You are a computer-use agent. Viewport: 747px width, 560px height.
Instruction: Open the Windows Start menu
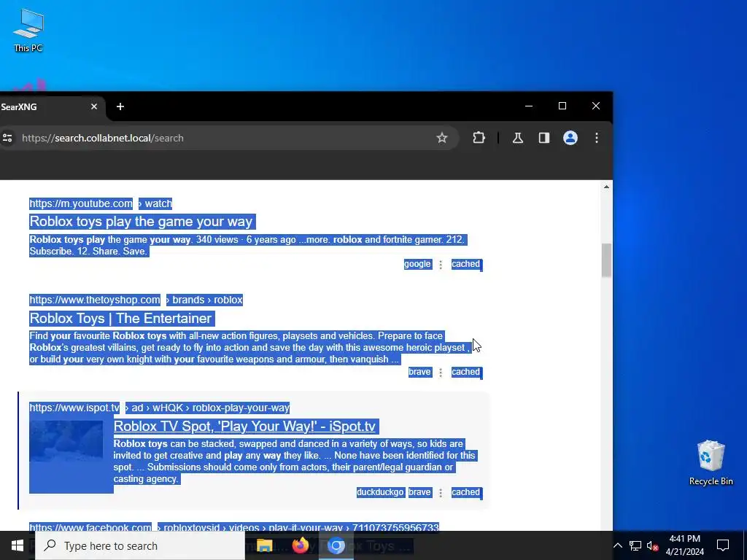point(18,545)
